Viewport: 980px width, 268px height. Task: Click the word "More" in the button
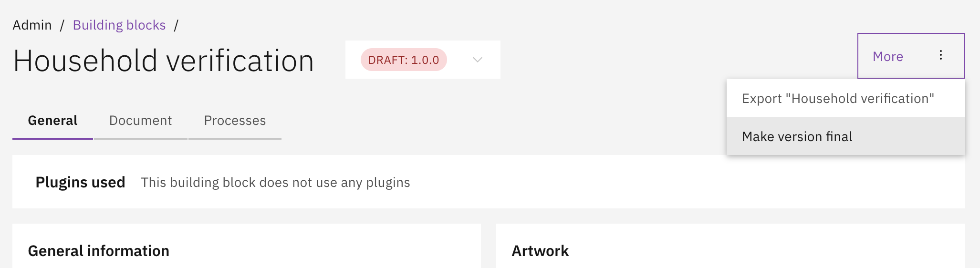tap(887, 56)
